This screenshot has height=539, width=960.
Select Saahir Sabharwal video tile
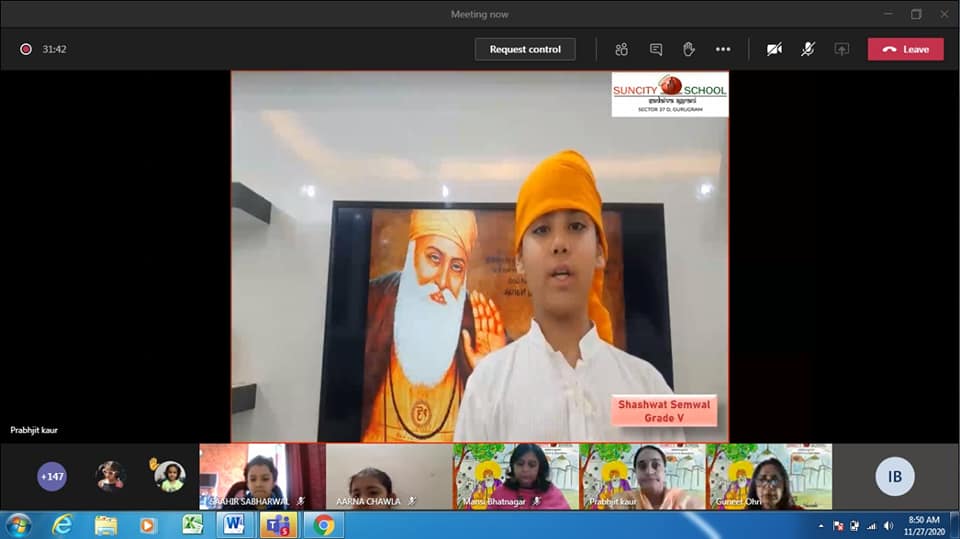tap(263, 476)
